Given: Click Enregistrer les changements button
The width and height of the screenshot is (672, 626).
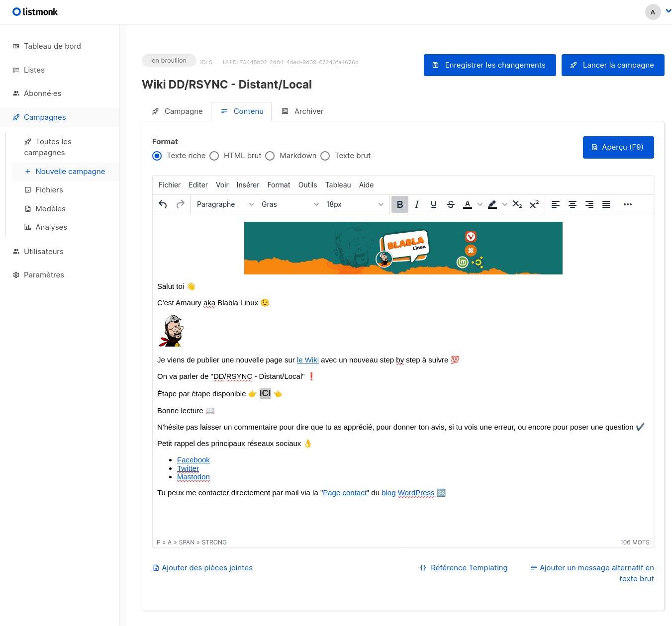Looking at the screenshot, I should 489,65.
